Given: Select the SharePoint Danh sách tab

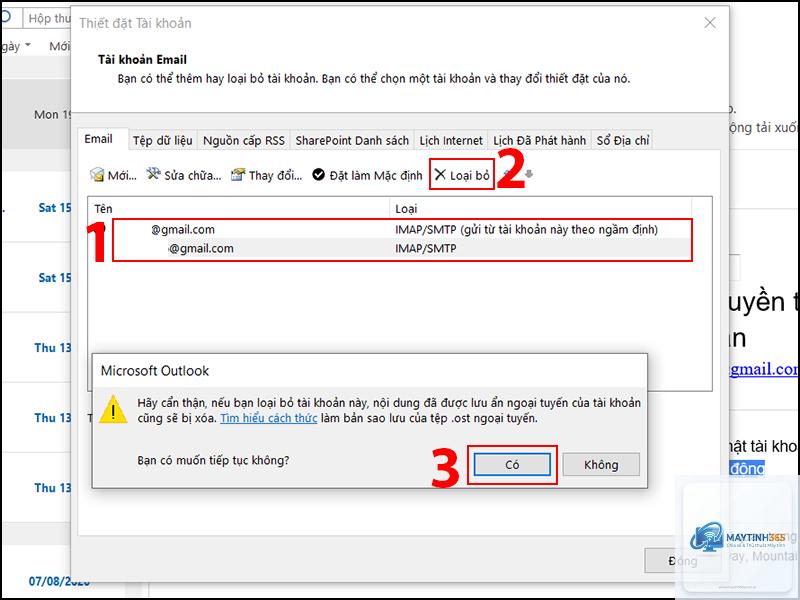Looking at the screenshot, I should (x=352, y=140).
